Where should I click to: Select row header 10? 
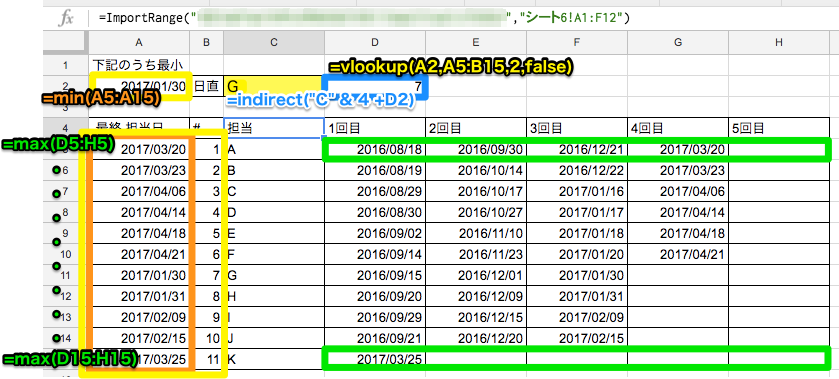click(x=66, y=254)
